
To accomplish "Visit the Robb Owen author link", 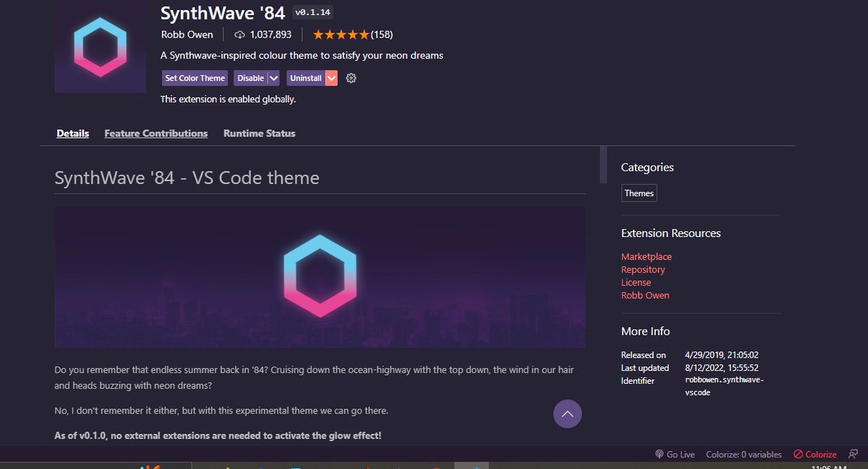I will [x=645, y=295].
